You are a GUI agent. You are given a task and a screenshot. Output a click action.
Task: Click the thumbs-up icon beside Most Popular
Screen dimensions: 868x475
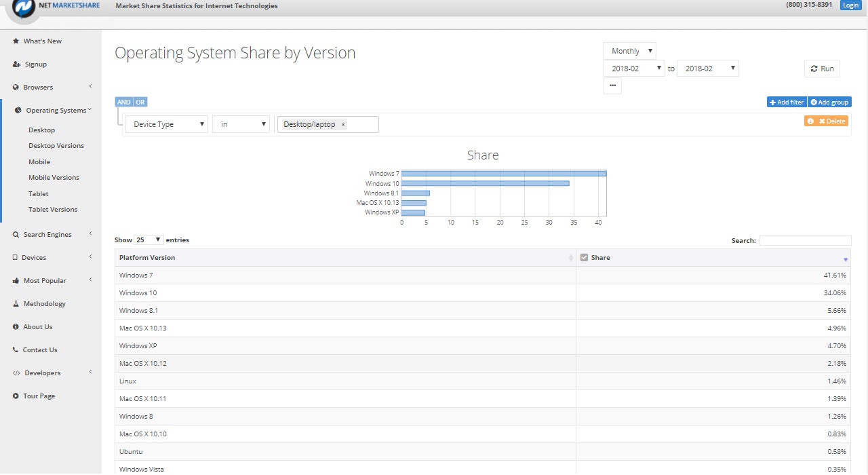(x=16, y=281)
